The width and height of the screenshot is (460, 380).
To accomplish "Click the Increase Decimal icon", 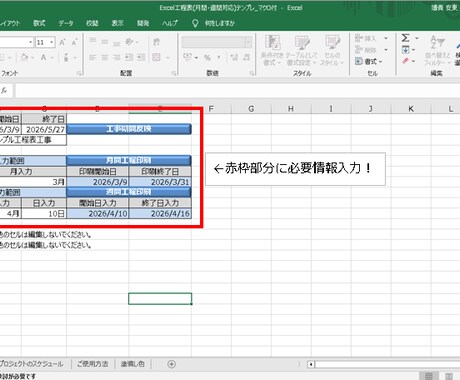I will click(x=234, y=57).
